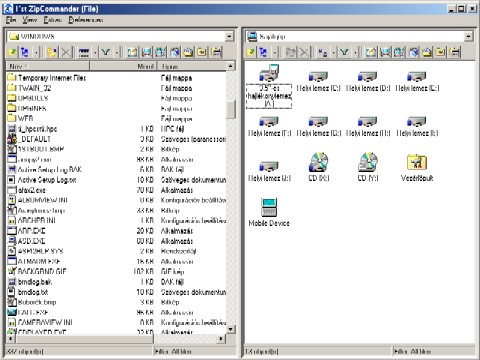Toggle folder tree icon in left pane toolbar

25,52
